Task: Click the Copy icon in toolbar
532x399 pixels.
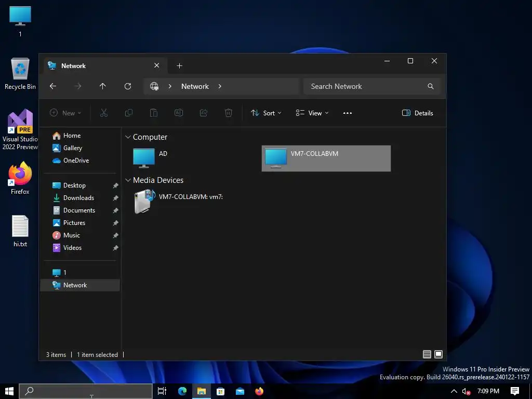Action: (x=129, y=113)
